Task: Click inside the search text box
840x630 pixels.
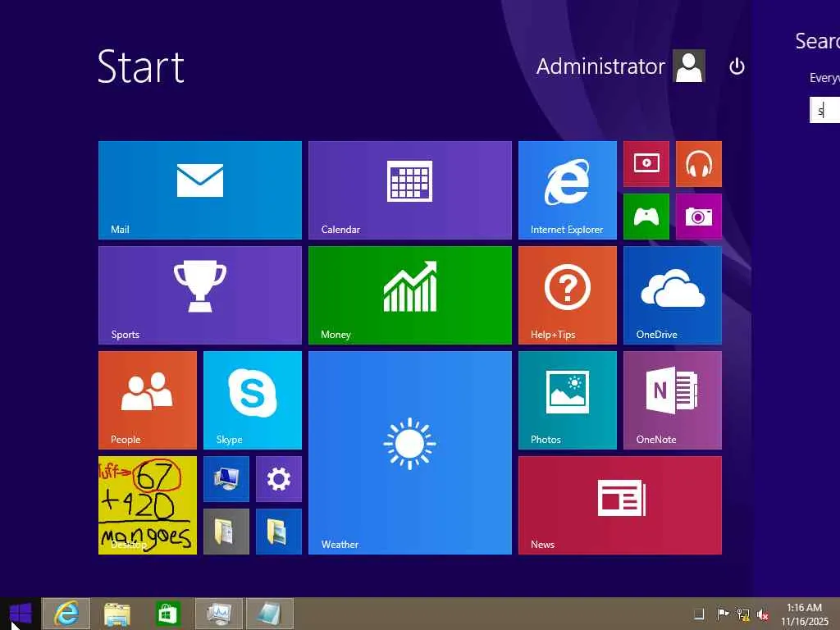Action: coord(825,111)
